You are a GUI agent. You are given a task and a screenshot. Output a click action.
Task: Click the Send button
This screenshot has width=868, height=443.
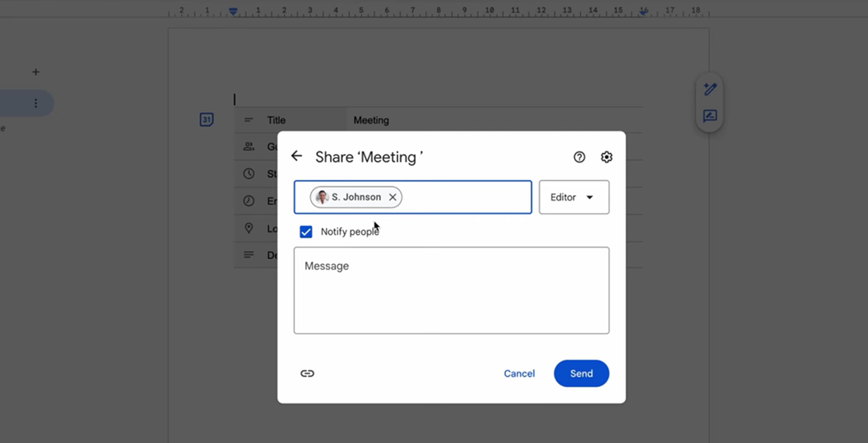click(x=581, y=373)
